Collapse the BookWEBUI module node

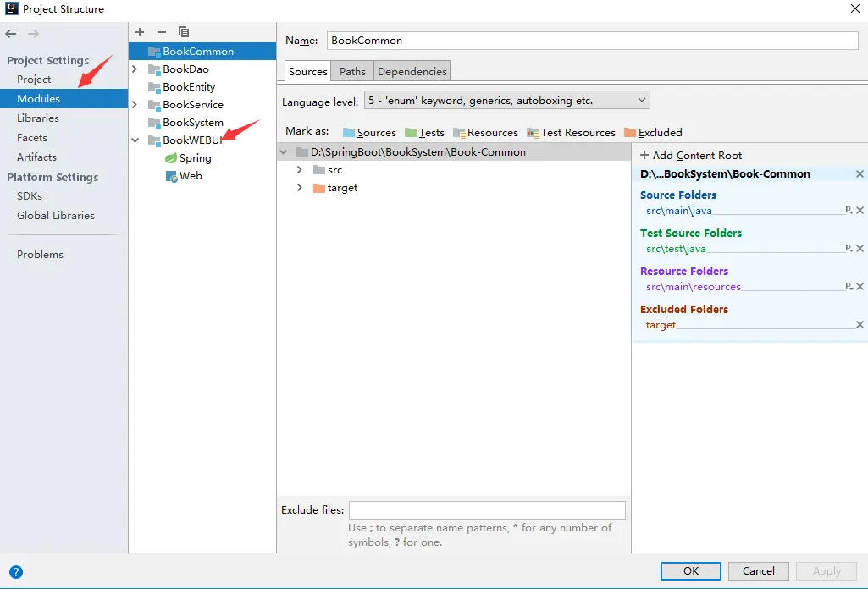[135, 140]
